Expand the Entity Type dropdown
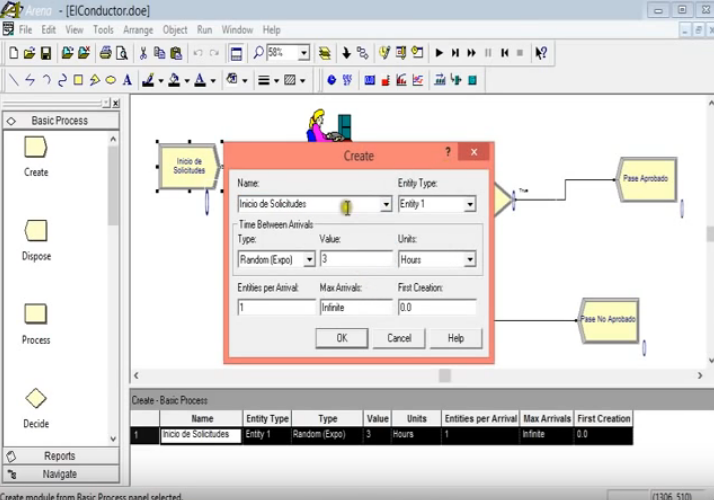Viewport: 714px width, 500px height. tap(468, 204)
